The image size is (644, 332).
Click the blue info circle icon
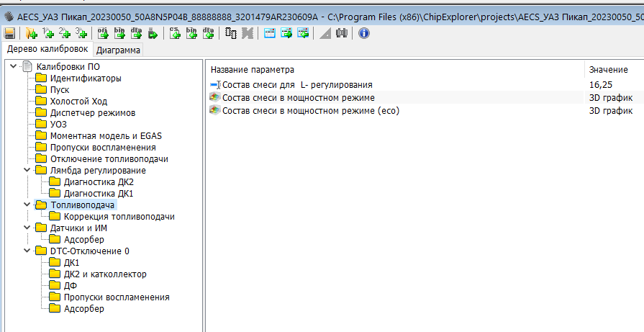click(364, 33)
